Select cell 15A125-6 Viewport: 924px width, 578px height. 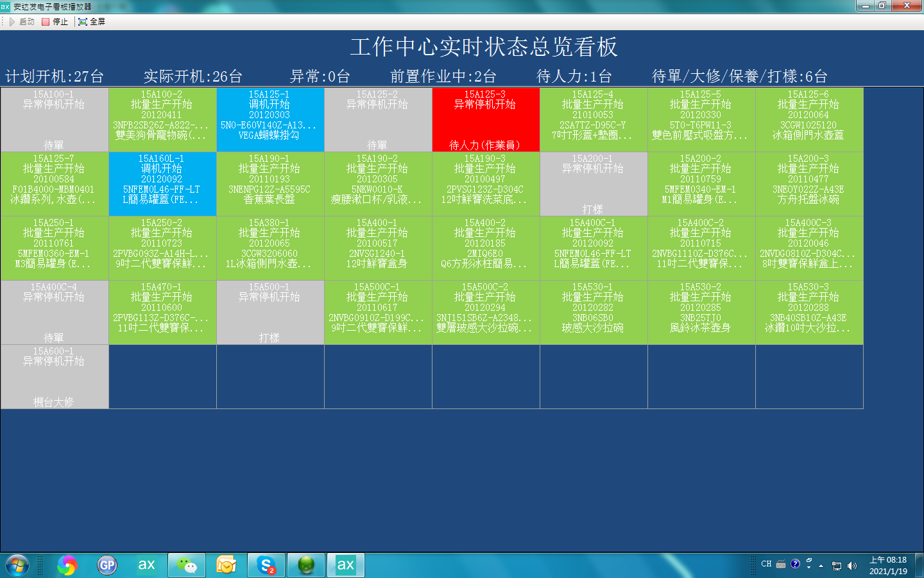coord(809,119)
